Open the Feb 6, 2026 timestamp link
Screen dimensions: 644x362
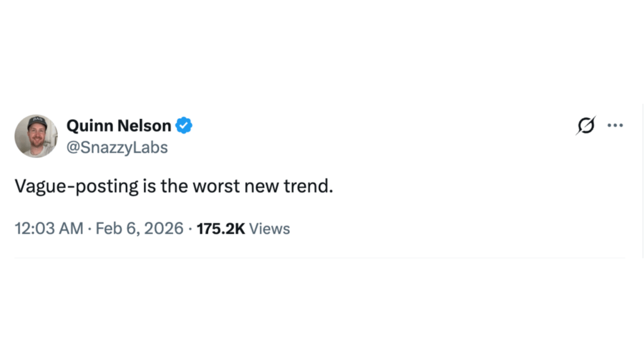(x=139, y=228)
